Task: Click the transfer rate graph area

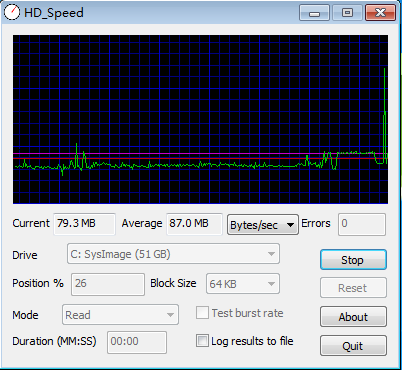Action: pos(200,119)
